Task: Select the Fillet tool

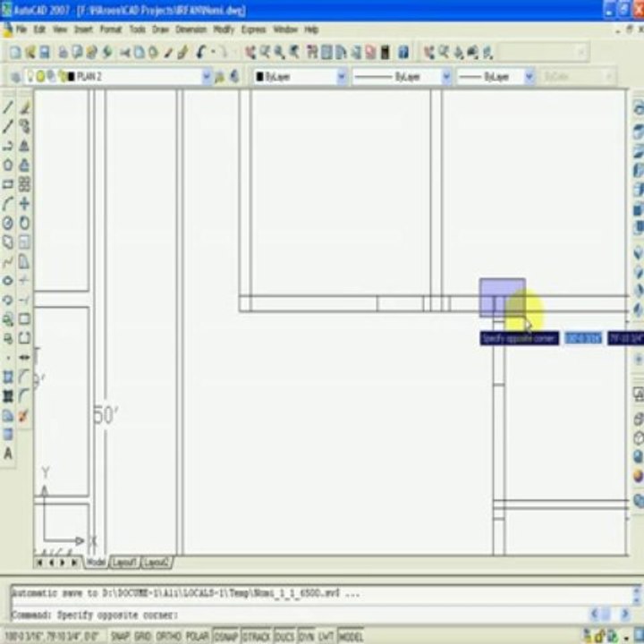Action: coord(25,396)
